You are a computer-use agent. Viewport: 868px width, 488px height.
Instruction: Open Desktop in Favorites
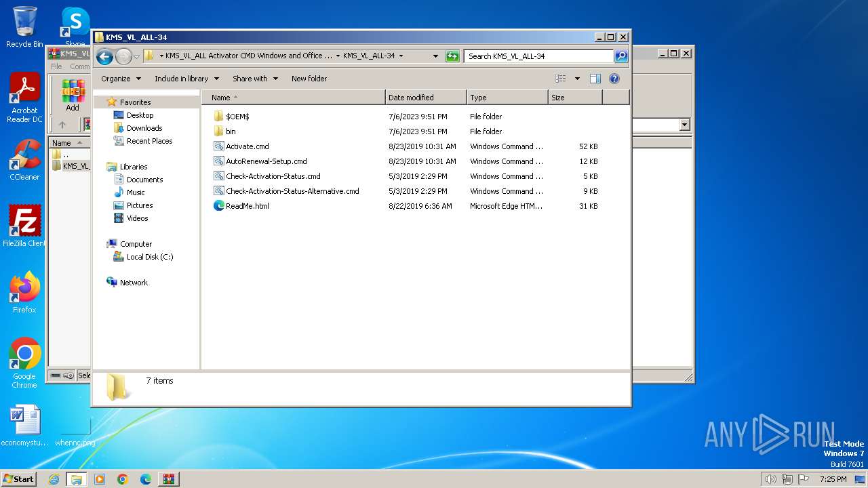point(140,115)
